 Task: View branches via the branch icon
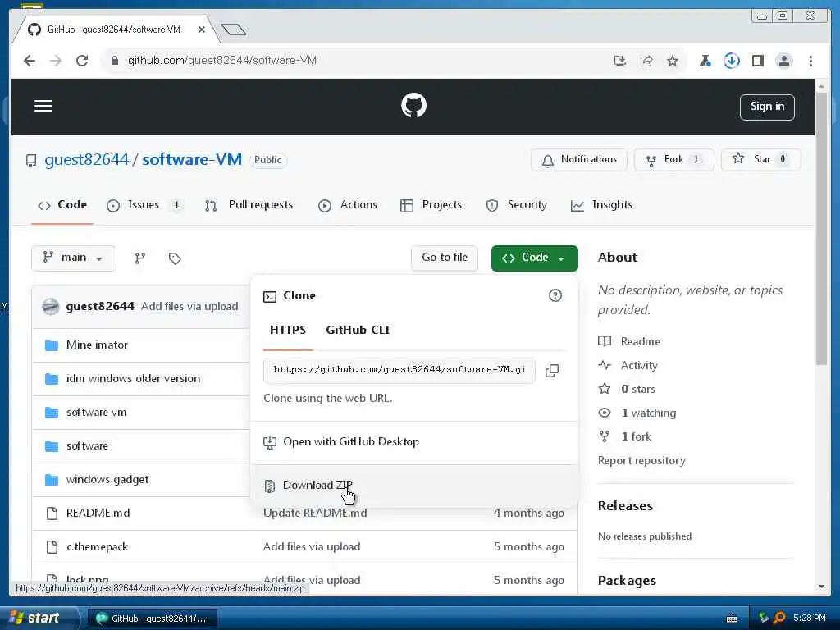tap(139, 258)
